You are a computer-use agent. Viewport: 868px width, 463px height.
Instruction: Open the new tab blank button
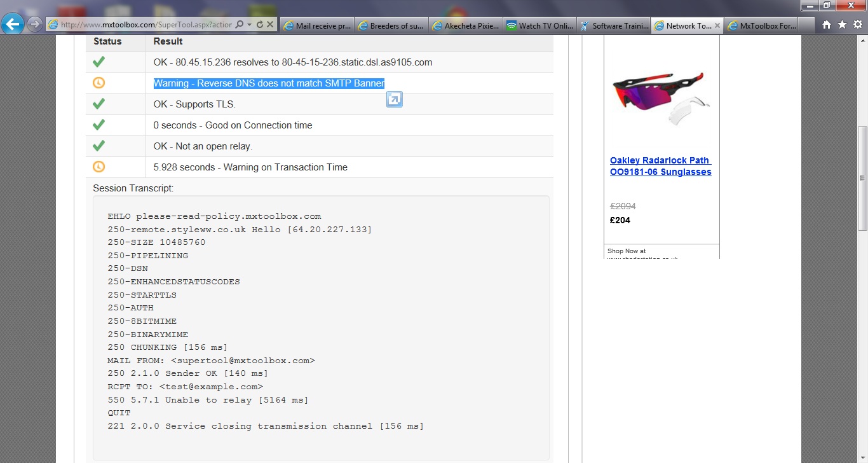[806, 25]
